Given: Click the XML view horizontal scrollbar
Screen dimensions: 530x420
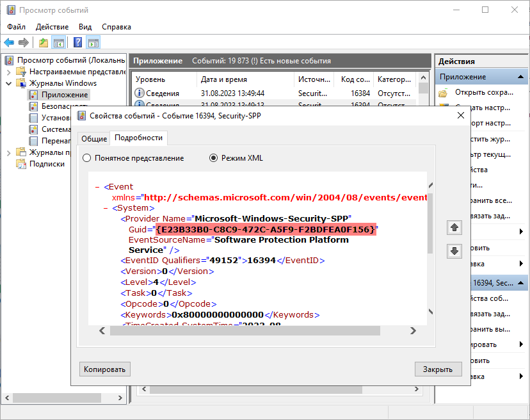Looking at the screenshot, I should tap(245, 331).
